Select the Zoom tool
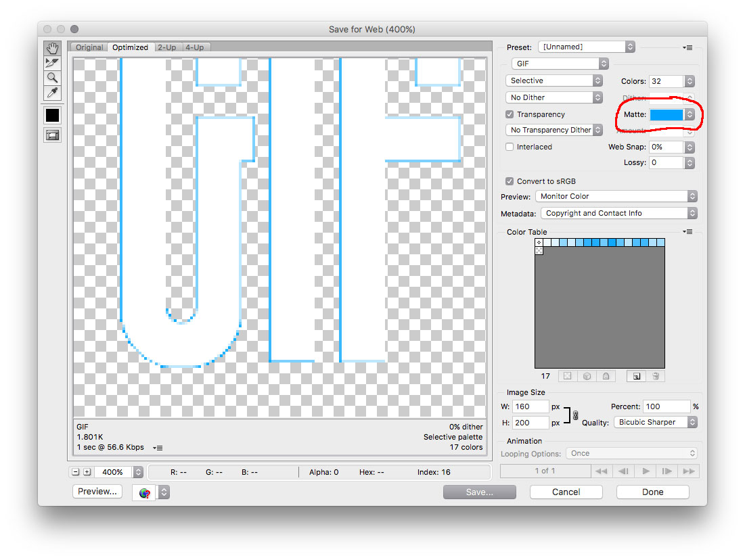This screenshot has width=745, height=560. coord(52,78)
